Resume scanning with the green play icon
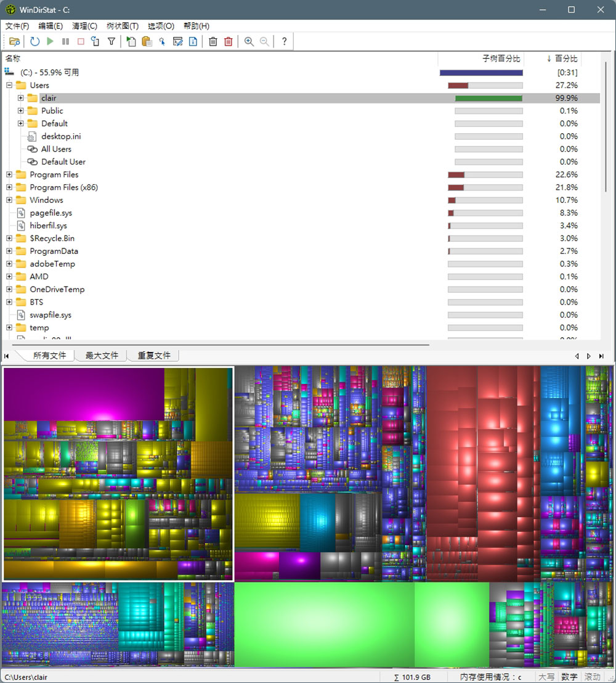The height and width of the screenshot is (683, 616). point(51,41)
